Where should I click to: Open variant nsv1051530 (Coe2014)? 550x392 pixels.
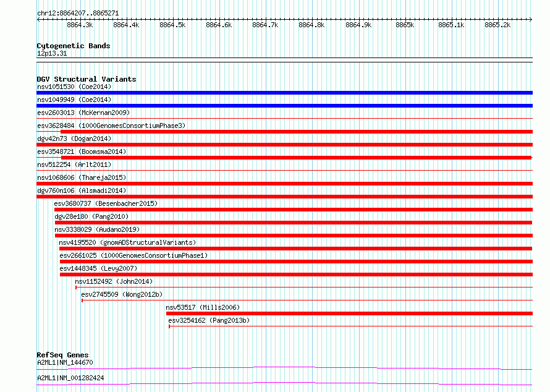click(74, 87)
